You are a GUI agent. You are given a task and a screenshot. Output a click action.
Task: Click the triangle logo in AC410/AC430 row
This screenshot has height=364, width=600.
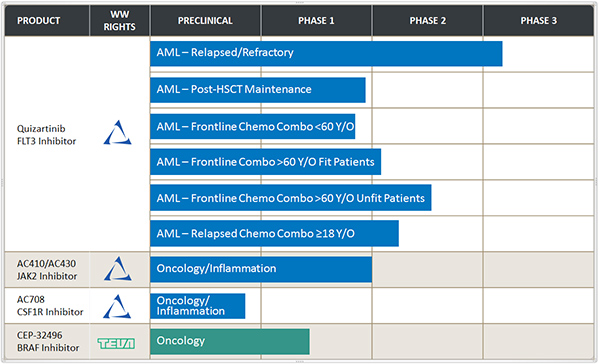coord(118,268)
